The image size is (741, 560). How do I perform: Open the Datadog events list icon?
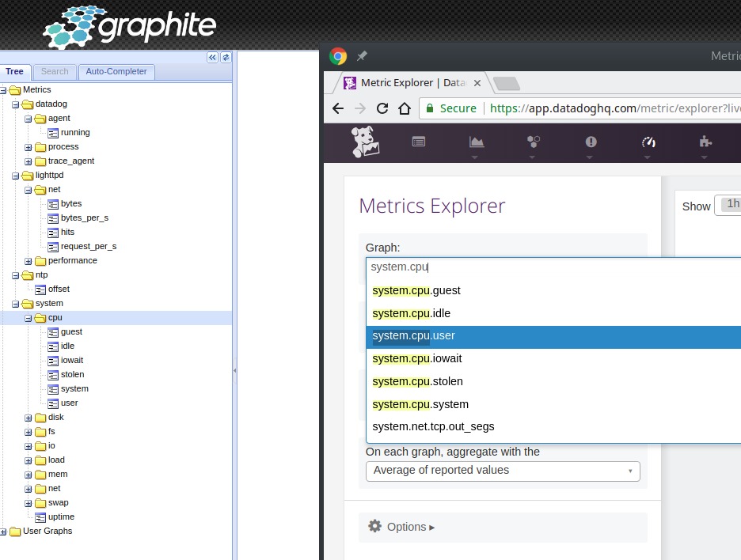(x=419, y=142)
